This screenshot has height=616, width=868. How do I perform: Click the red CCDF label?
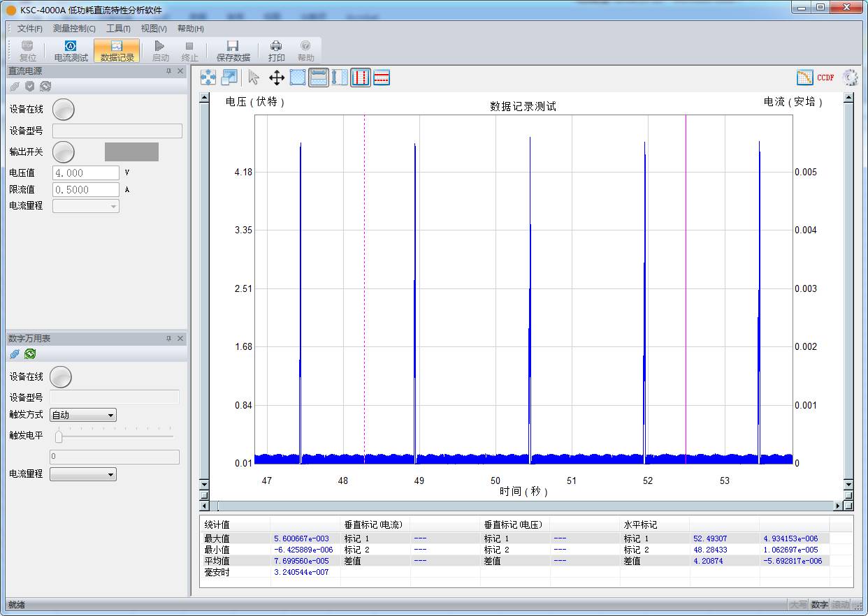pos(825,78)
